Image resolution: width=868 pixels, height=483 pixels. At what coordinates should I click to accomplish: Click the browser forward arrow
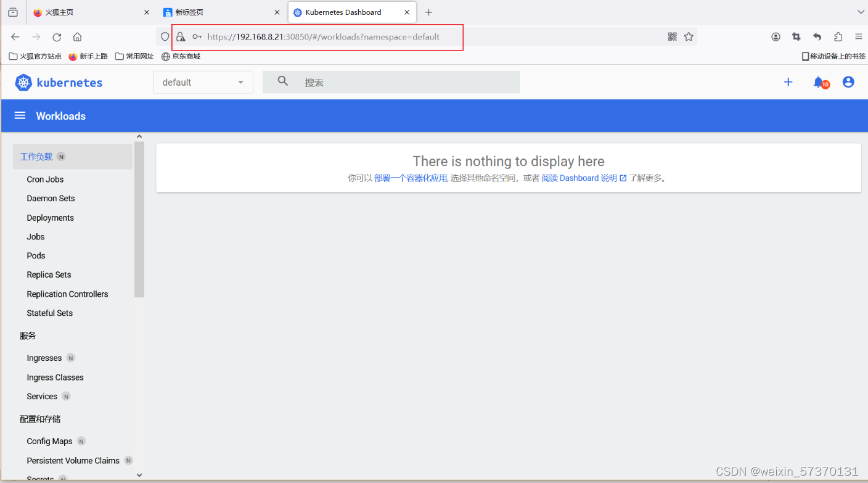pyautogui.click(x=36, y=37)
